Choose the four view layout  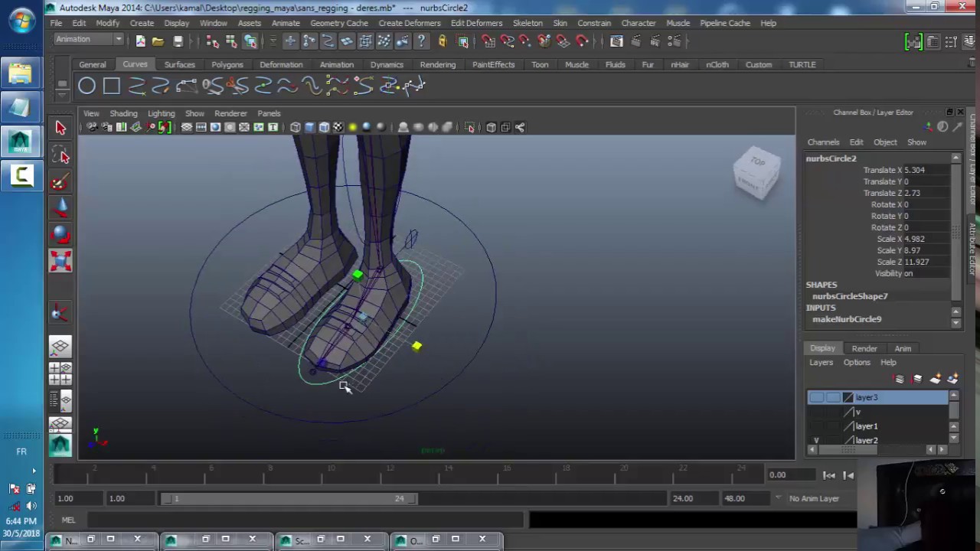click(x=60, y=373)
